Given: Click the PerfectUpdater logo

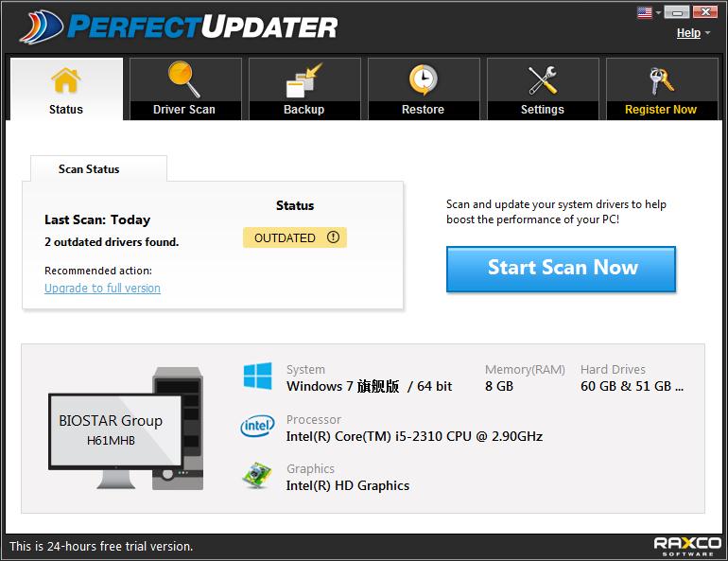Looking at the screenshot, I should point(179,26).
